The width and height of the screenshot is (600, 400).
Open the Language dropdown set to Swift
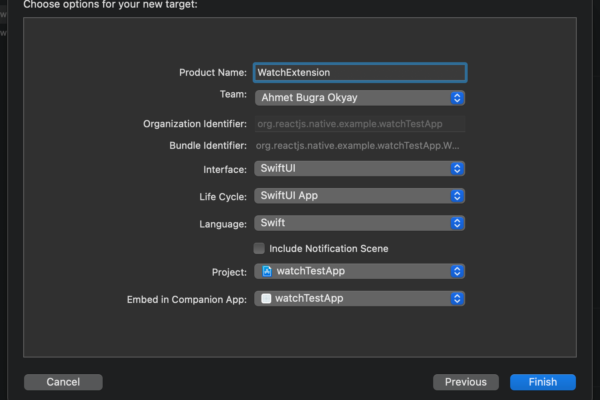point(350,223)
